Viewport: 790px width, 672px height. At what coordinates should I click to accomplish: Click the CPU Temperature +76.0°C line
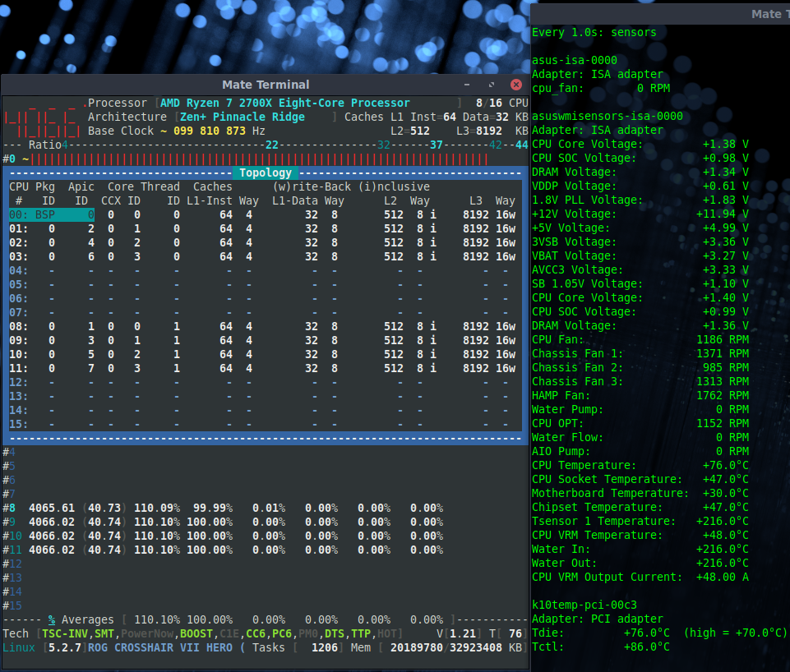click(640, 466)
